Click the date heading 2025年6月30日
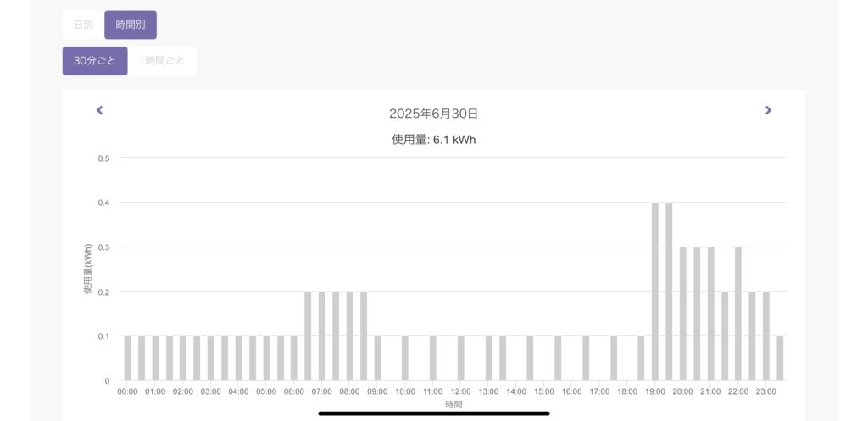Viewport: 868px width, 421px height. click(433, 114)
